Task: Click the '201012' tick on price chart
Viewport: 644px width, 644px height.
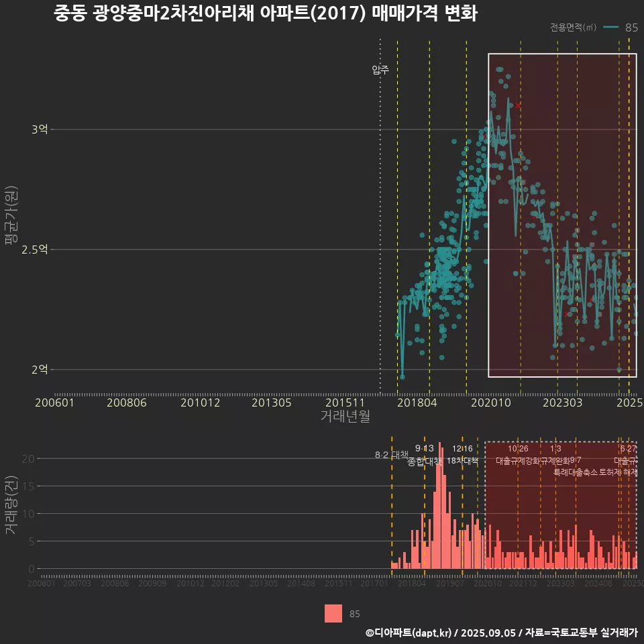Action: 201,402
